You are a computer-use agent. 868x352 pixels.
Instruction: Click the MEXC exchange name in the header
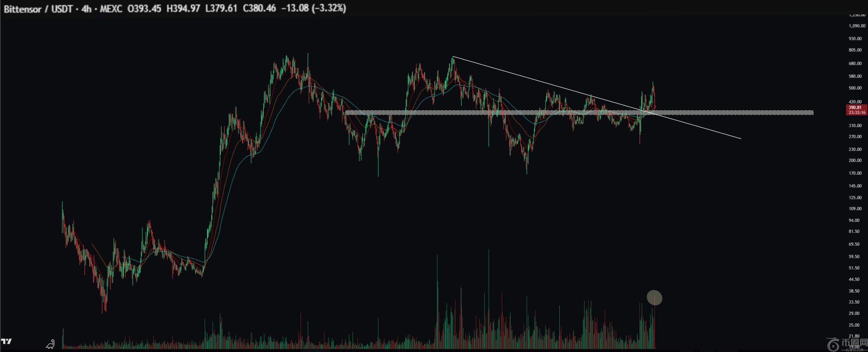(111, 9)
